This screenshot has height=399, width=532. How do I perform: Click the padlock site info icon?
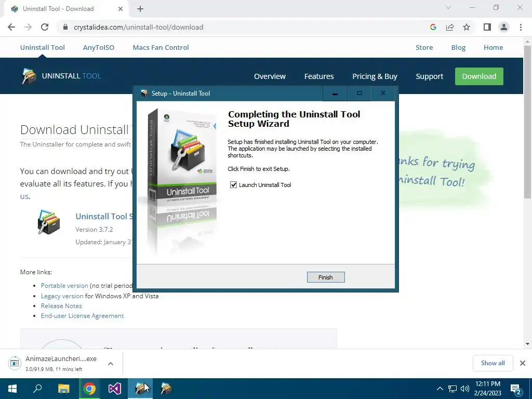coord(65,27)
